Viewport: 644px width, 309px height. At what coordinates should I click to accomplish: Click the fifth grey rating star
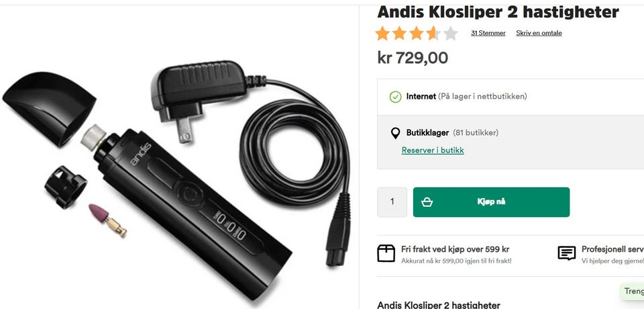pyautogui.click(x=450, y=34)
